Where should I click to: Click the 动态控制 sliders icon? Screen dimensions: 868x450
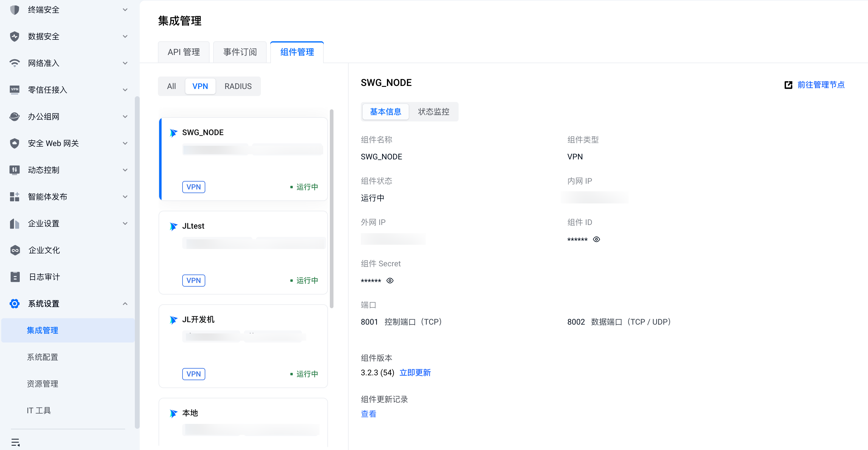(15, 170)
